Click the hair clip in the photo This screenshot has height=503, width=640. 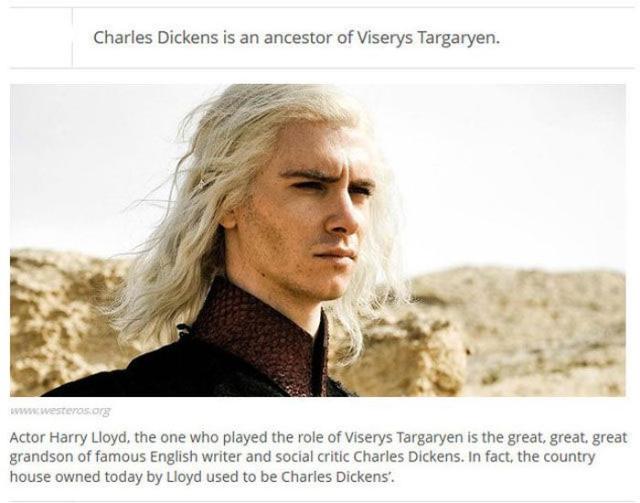coord(203,183)
